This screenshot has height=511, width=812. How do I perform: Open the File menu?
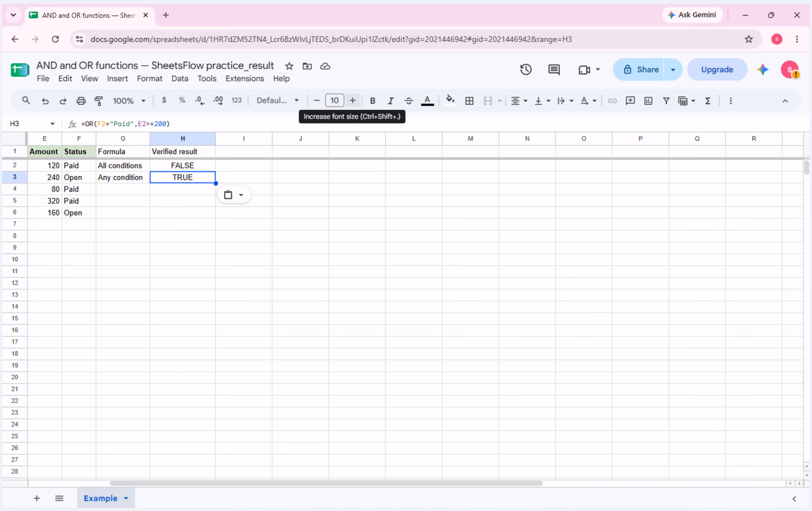(x=43, y=78)
